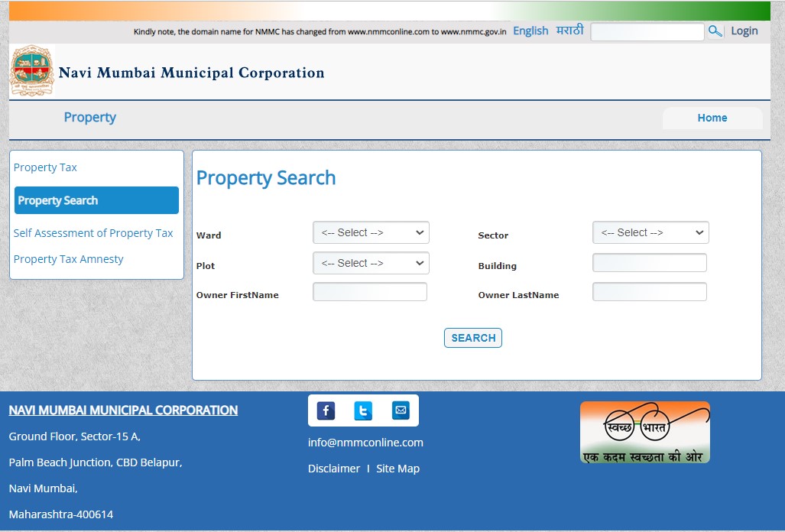The width and height of the screenshot is (785, 532).
Task: Choose English as the site language
Action: (530, 30)
